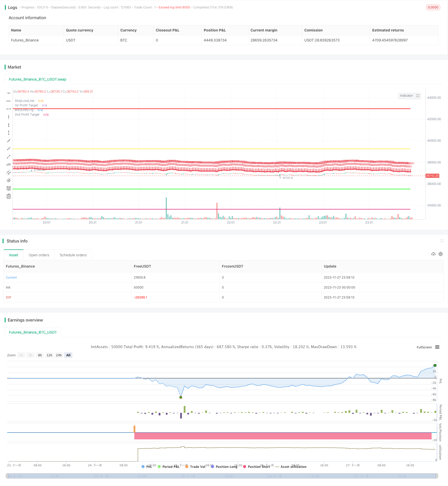The width and height of the screenshot is (448, 486).
Task: Select the Fibonacci retracement lines tool
Action: point(9,188)
